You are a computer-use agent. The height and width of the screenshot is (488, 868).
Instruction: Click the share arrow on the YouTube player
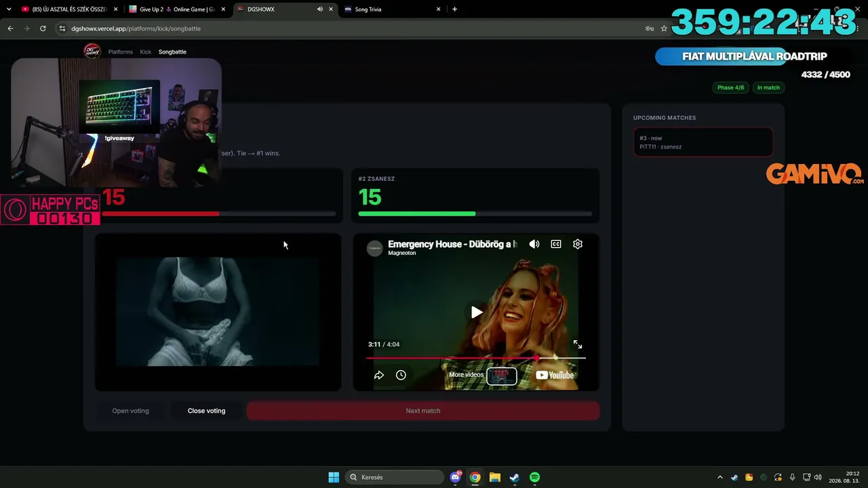pos(379,375)
